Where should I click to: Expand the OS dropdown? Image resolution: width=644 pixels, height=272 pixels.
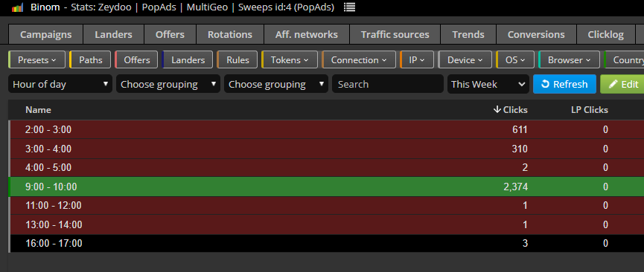[x=515, y=60]
